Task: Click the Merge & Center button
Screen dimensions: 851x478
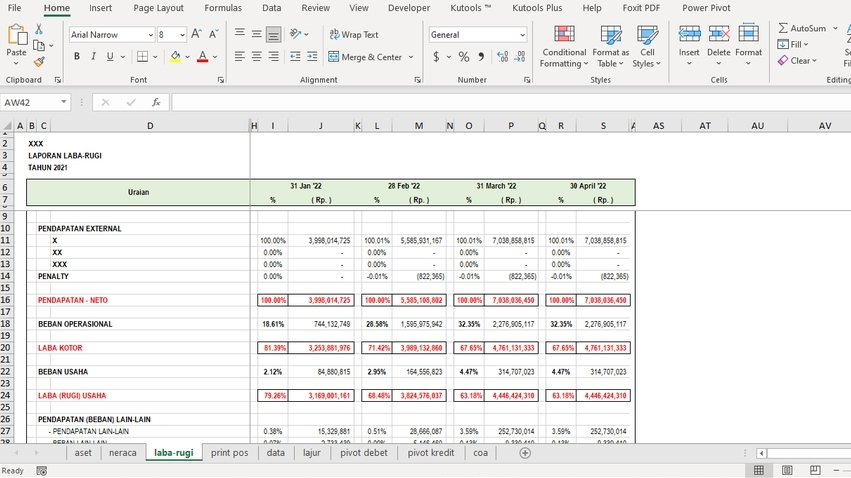Action: point(365,57)
